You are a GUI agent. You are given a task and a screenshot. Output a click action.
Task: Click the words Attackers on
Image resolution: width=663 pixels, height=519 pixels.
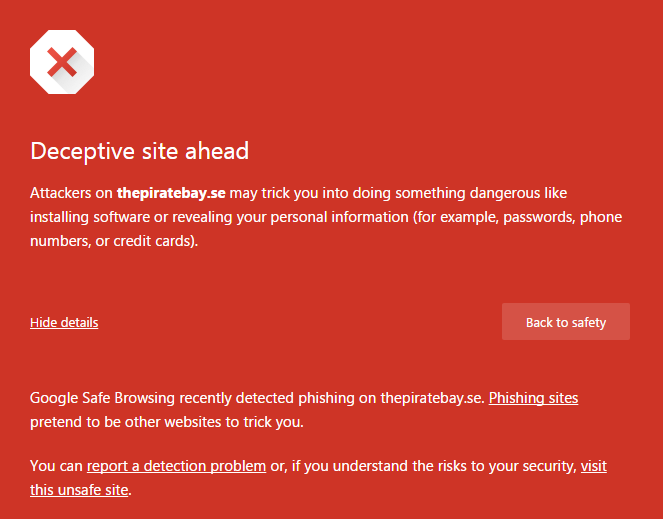pyautogui.click(x=71, y=191)
